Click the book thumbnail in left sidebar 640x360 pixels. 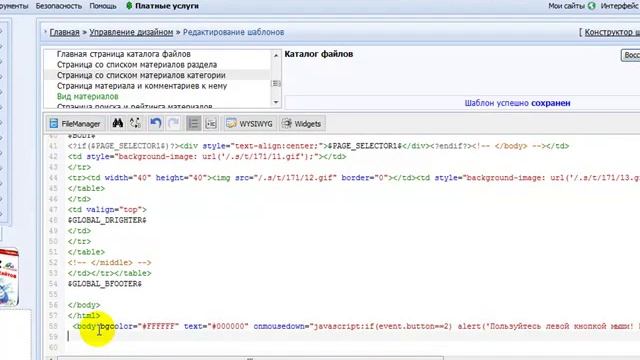[x=9, y=278]
